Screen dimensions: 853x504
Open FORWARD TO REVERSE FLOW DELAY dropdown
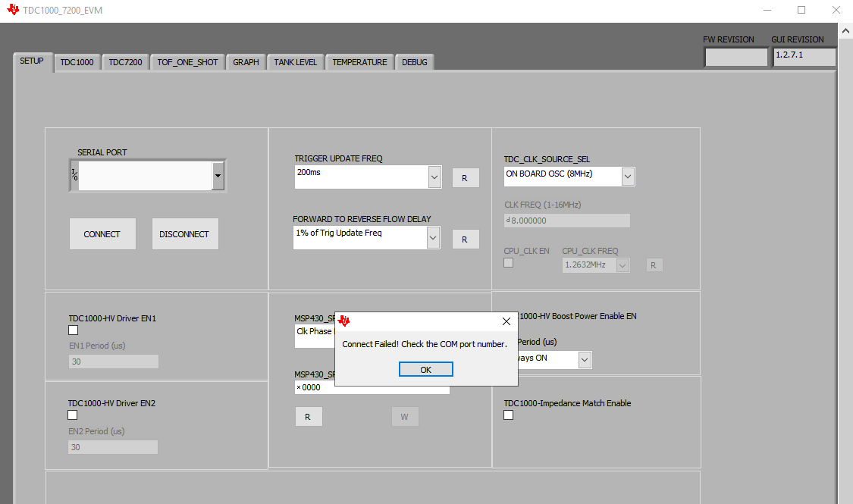coord(433,237)
